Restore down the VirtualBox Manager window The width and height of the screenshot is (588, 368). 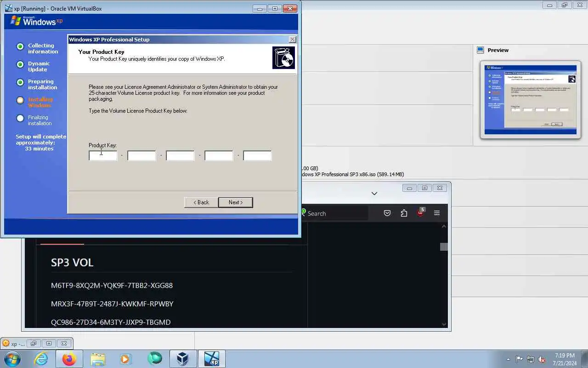[565, 5]
